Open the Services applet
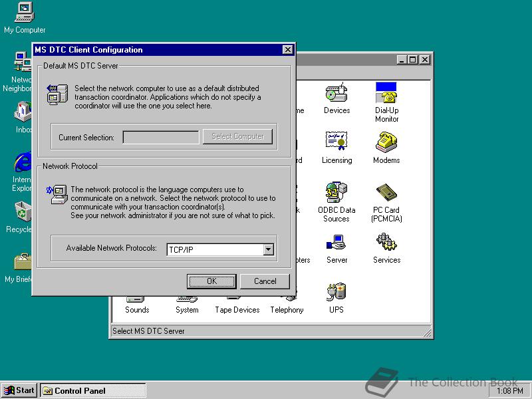Image resolution: width=532 pixels, height=399 pixels. pos(386,247)
